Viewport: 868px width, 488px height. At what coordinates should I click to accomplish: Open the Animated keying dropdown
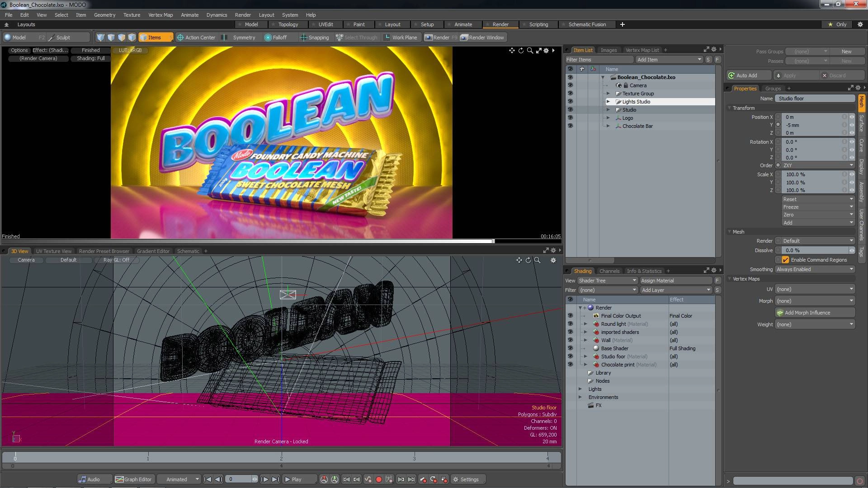179,479
